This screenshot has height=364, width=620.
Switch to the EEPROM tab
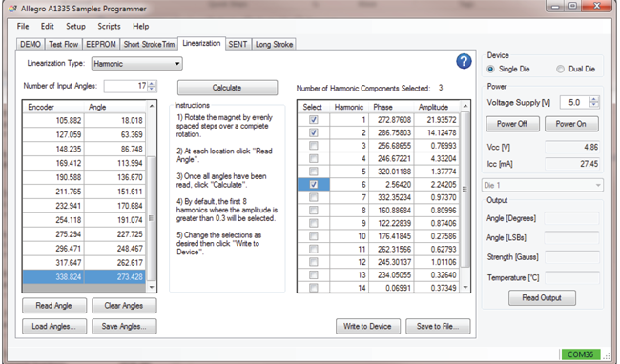tap(101, 44)
